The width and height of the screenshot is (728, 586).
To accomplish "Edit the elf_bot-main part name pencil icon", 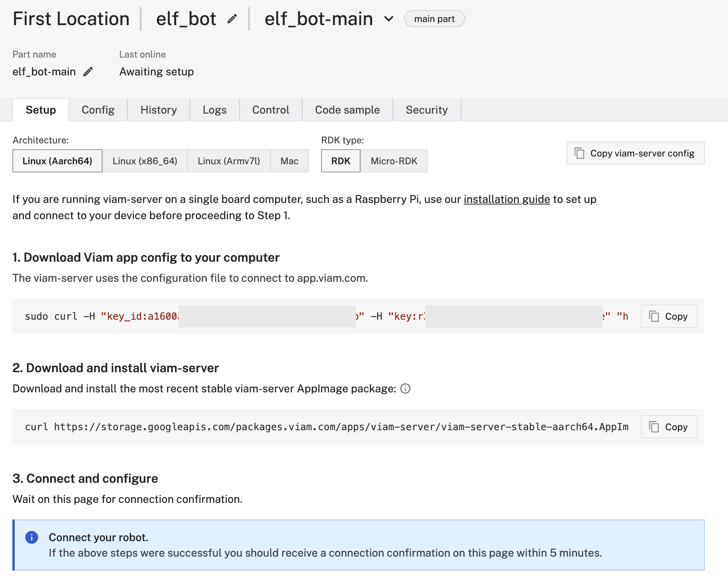I will tap(88, 72).
